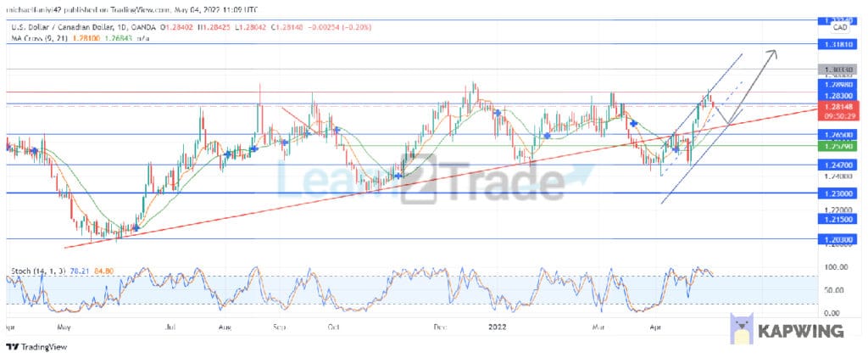868x358 pixels.
Task: Click the Stoch (14, 1, 3) indicator legend
Action: click(38, 271)
